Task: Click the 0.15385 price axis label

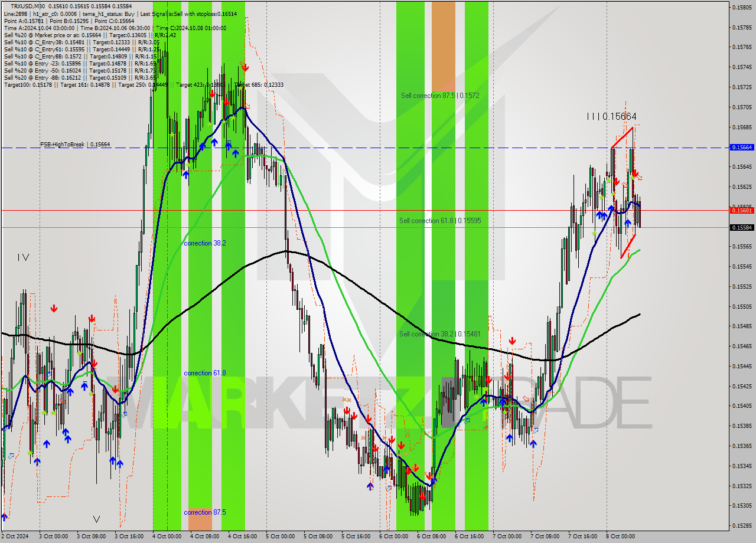Action: [741, 426]
